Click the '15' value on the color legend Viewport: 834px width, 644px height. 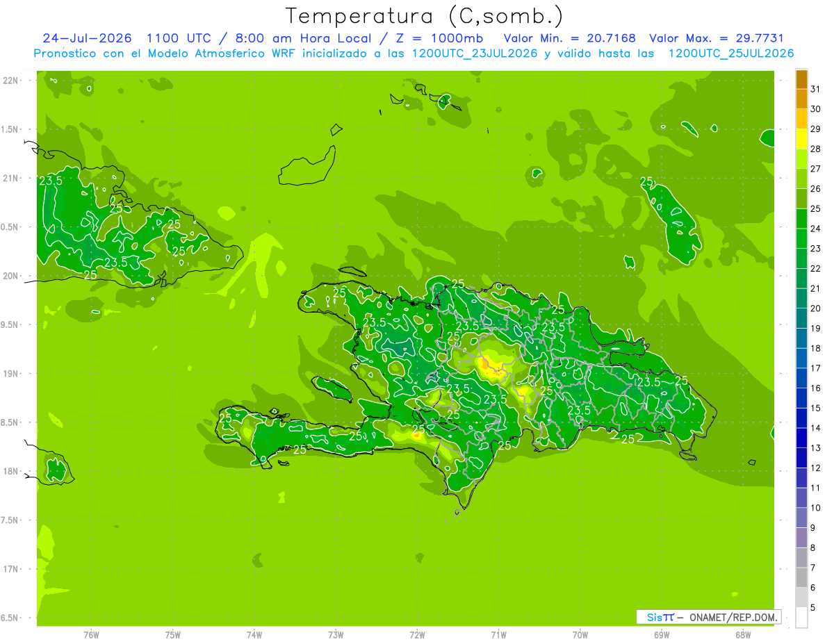point(815,408)
